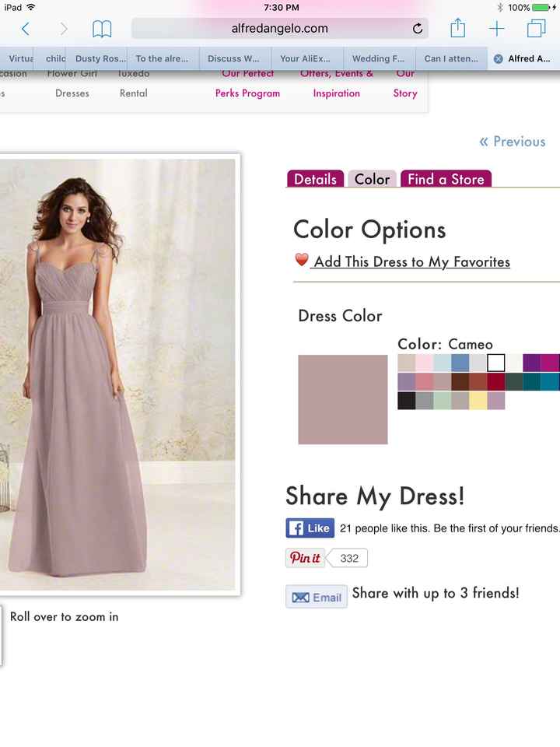The width and height of the screenshot is (560, 747).
Task: Switch to the Dusty Ros... browser tab
Action: [100, 58]
